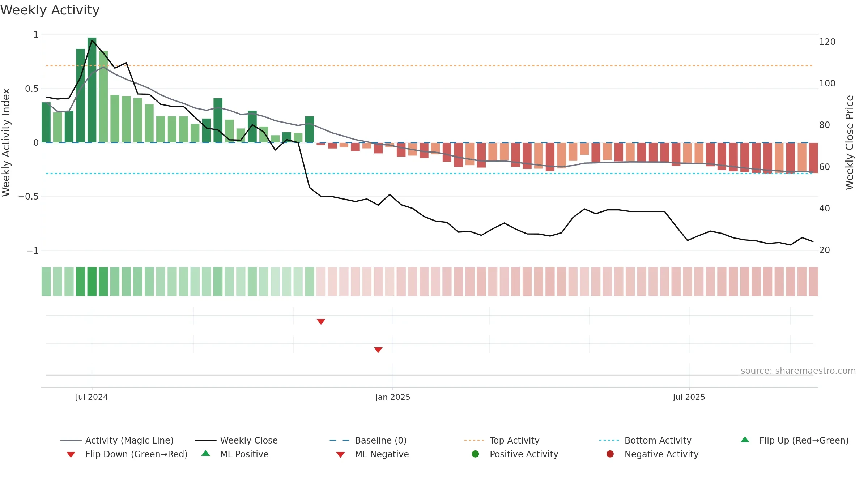
Task: Toggle Weekly Close legend entry
Action: coord(236,440)
